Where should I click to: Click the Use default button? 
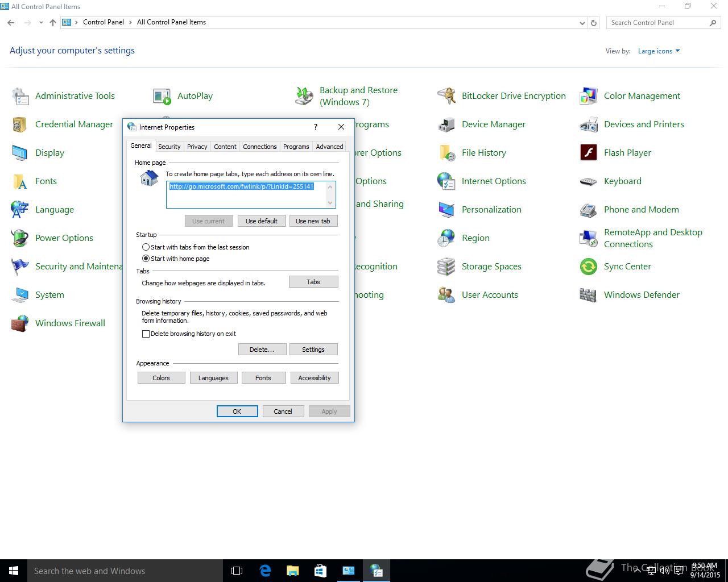[262, 221]
